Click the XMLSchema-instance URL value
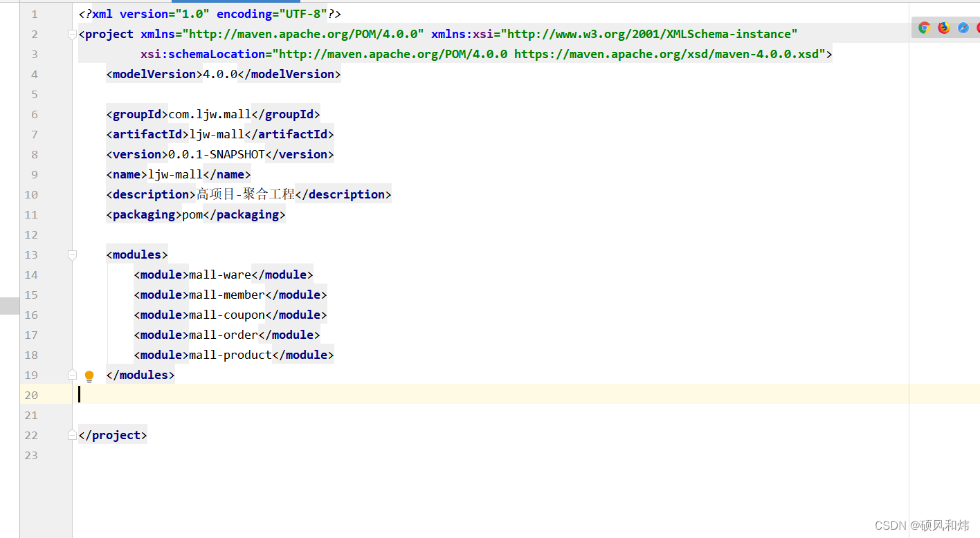980x538 pixels. pos(649,34)
